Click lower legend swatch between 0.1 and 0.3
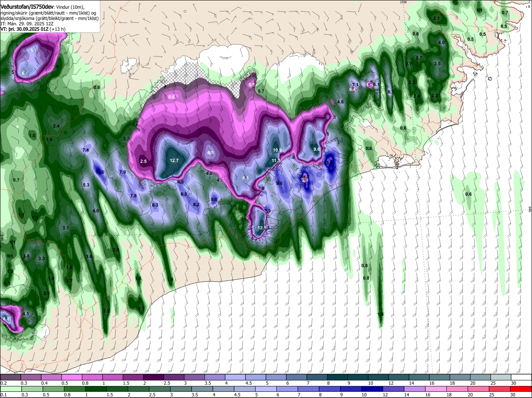The height and width of the screenshot is (398, 532). pos(10,389)
